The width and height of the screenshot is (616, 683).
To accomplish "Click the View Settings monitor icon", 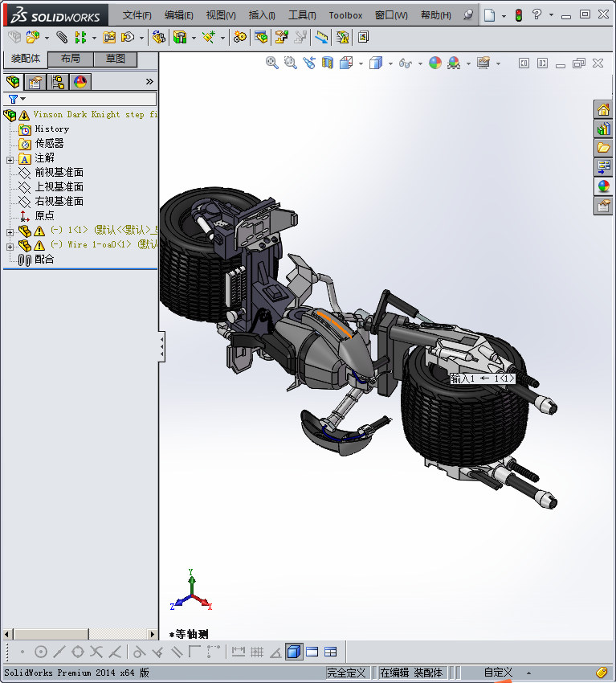I will pyautogui.click(x=483, y=63).
